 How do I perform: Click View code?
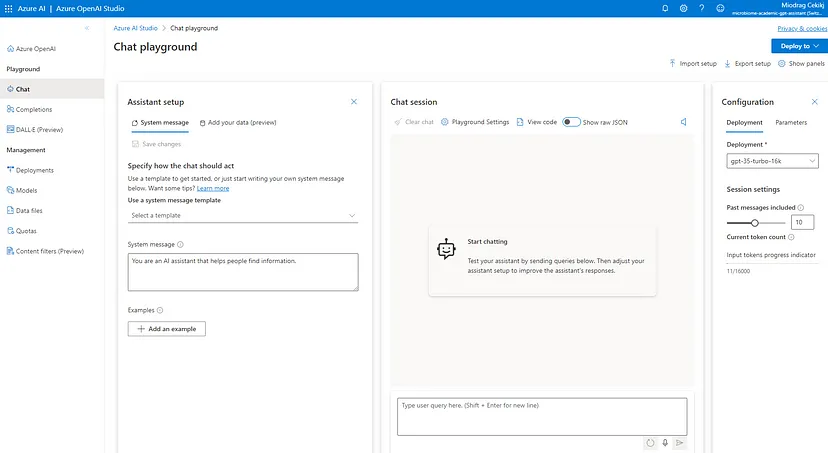(x=537, y=122)
